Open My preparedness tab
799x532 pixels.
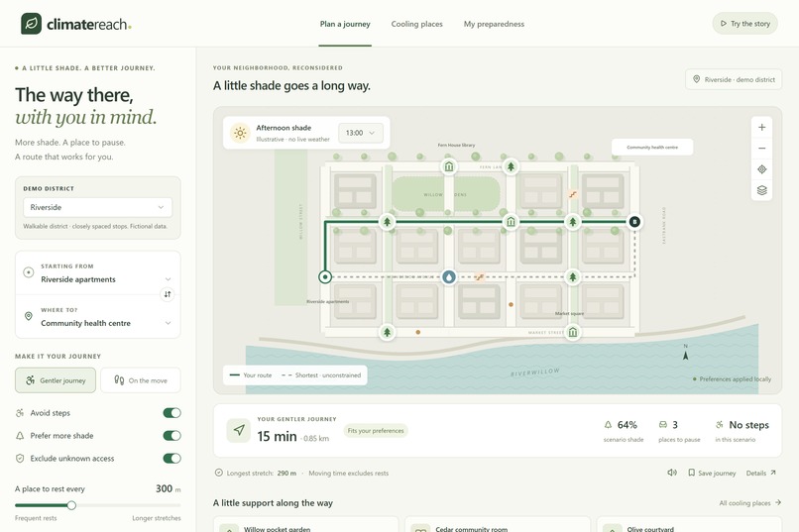[494, 24]
